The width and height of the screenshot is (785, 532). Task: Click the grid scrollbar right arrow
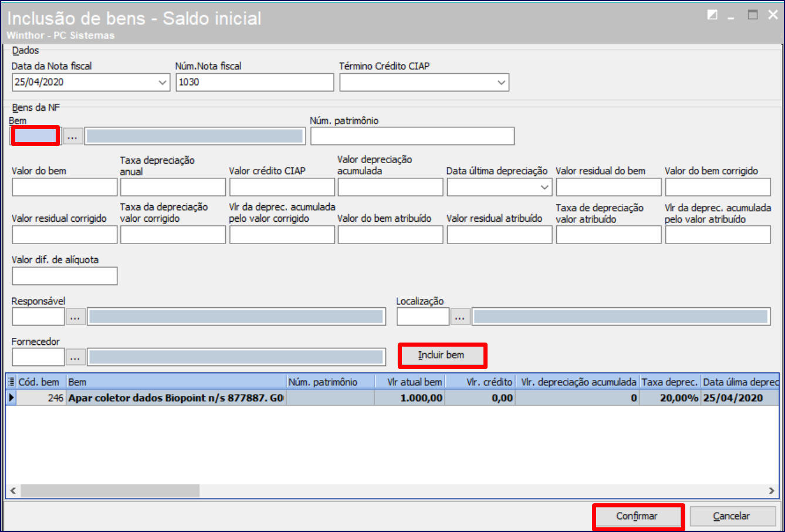(772, 490)
